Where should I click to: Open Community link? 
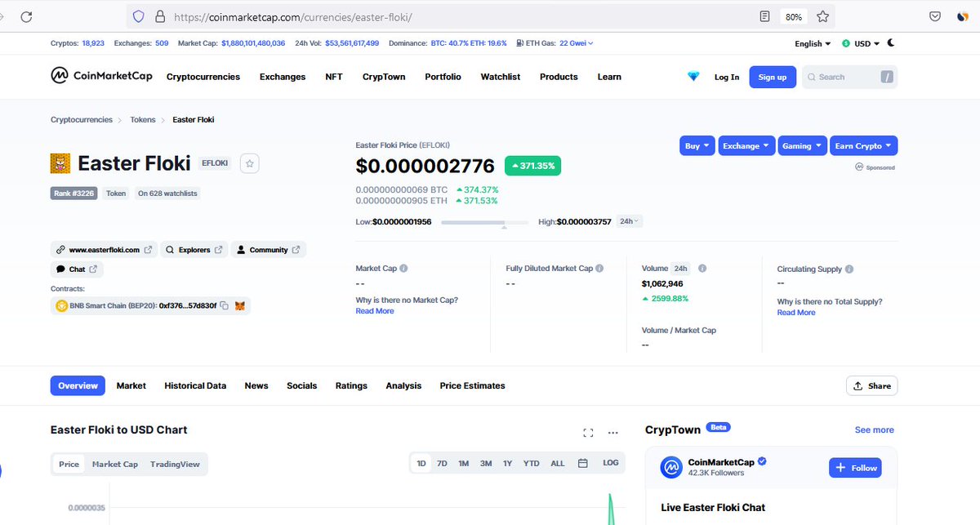click(x=269, y=250)
